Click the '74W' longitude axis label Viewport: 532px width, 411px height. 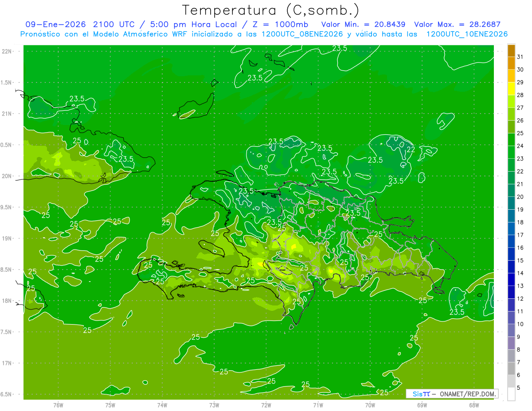coord(162,405)
